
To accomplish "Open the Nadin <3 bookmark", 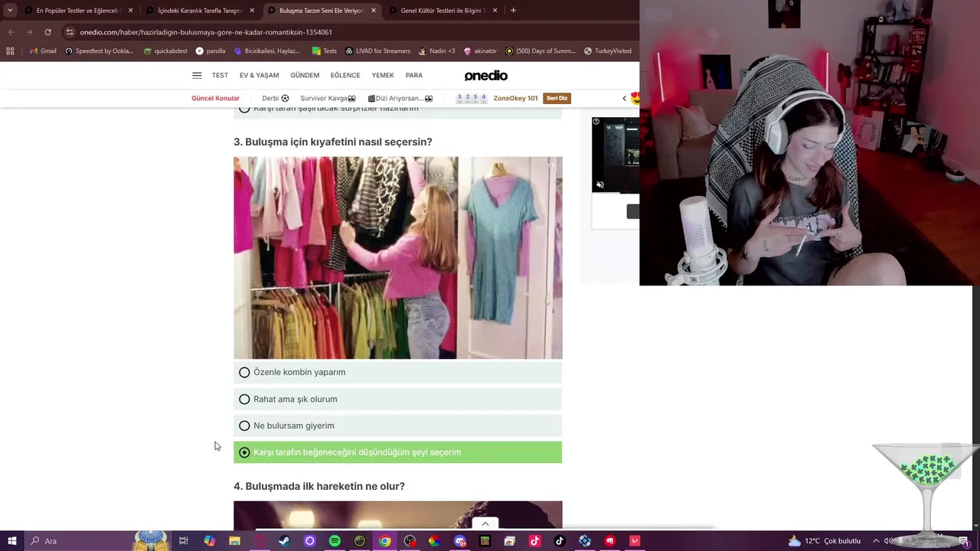I will tap(437, 51).
